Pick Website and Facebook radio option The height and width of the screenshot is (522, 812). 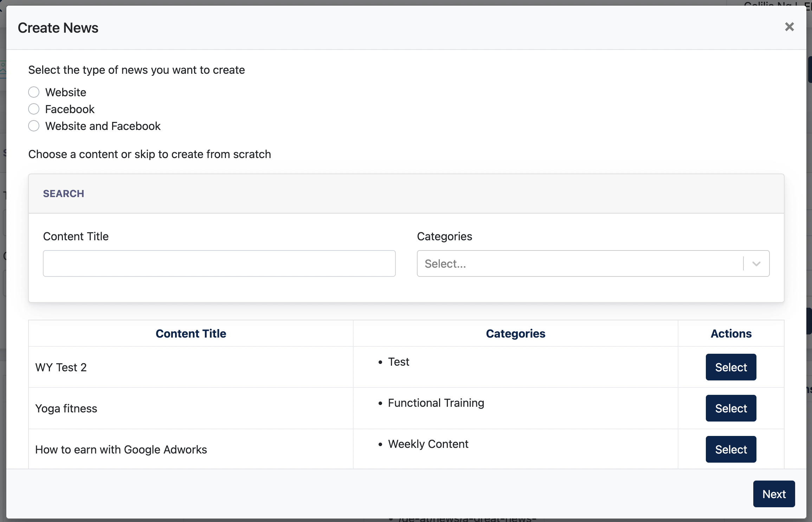coord(34,126)
